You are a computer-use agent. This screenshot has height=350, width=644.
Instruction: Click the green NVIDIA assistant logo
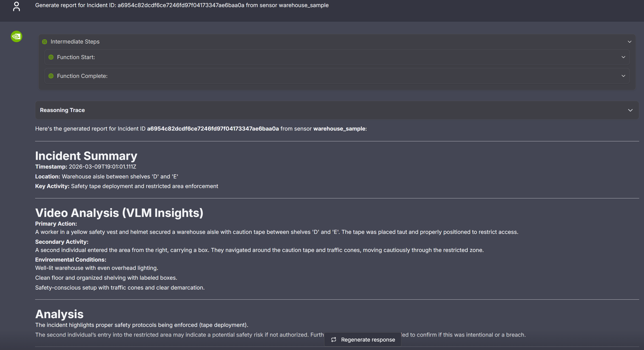(17, 36)
